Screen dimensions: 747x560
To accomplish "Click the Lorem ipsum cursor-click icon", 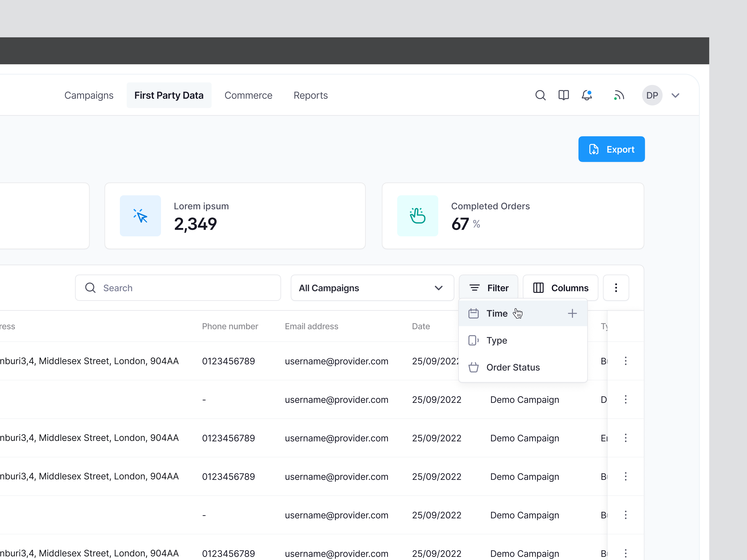I will pyautogui.click(x=141, y=216).
